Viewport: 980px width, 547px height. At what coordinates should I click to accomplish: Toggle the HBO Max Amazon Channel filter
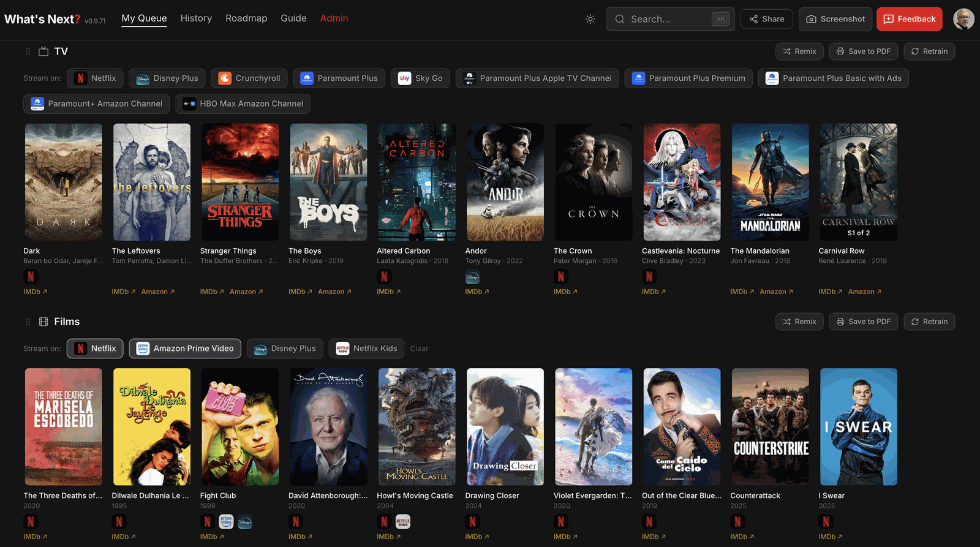tap(243, 104)
